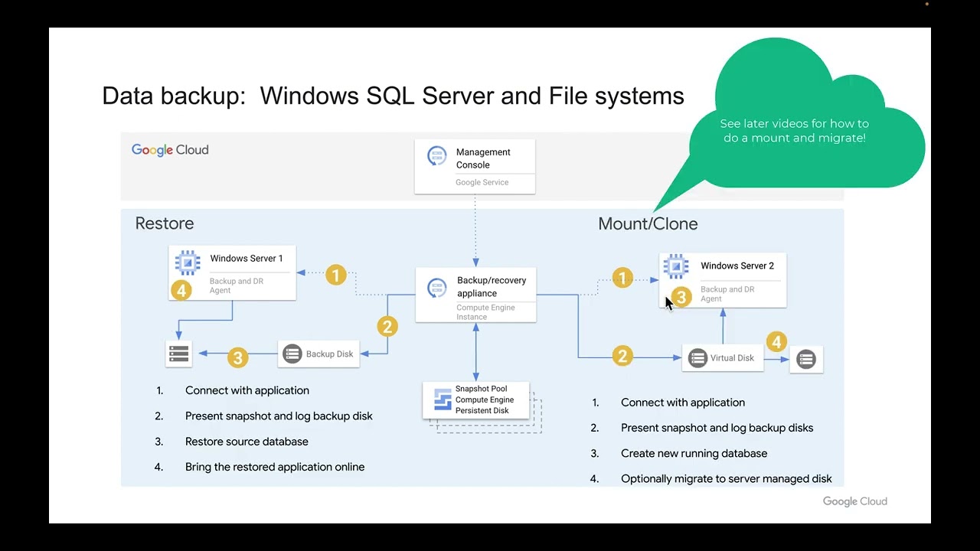Click 'Optionally migrate to server managed disk' step

point(727,479)
